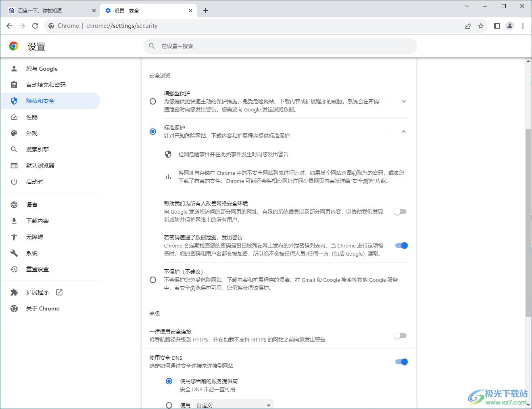Open 隐私和安全 section
Screen dimensions: 532x409
coord(50,101)
